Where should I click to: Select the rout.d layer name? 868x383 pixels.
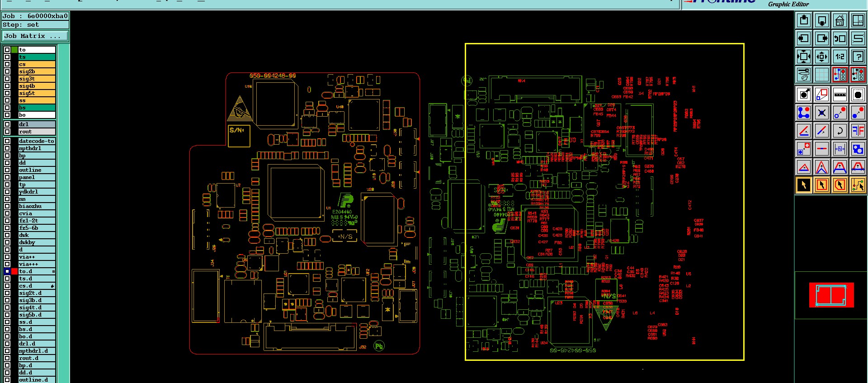[37, 358]
